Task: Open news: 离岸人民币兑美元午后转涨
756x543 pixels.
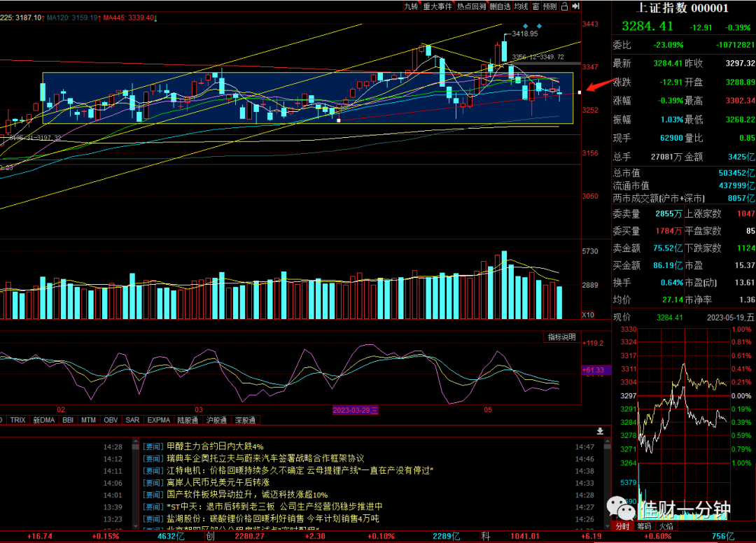Action: (x=218, y=483)
